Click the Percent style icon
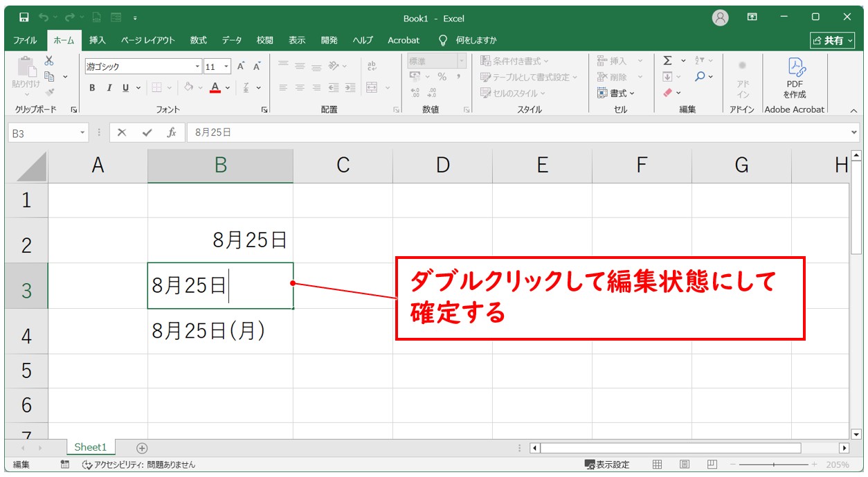 coord(442,77)
